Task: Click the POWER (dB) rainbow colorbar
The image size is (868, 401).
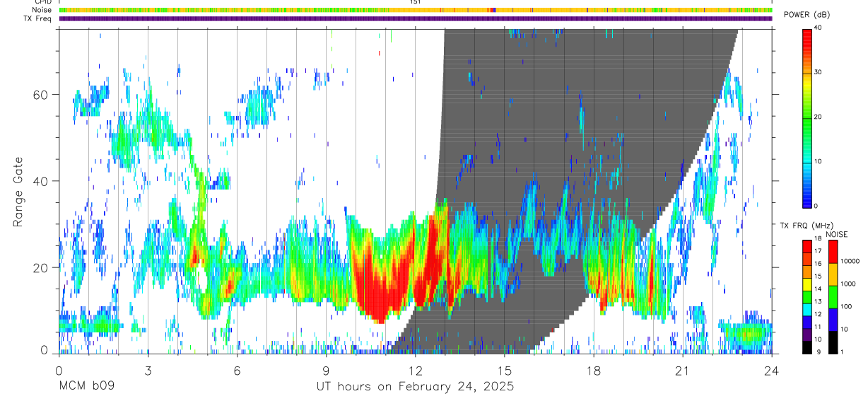Action: pos(807,117)
